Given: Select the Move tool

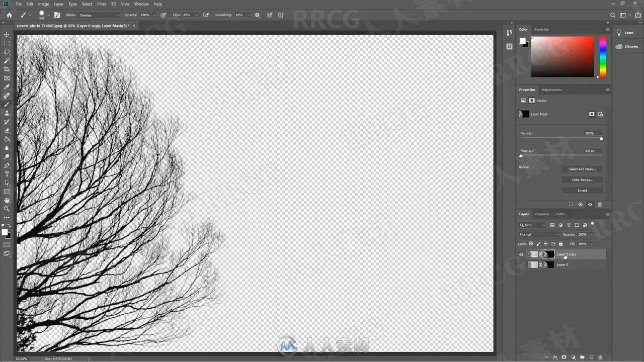Looking at the screenshot, I should tap(7, 35).
